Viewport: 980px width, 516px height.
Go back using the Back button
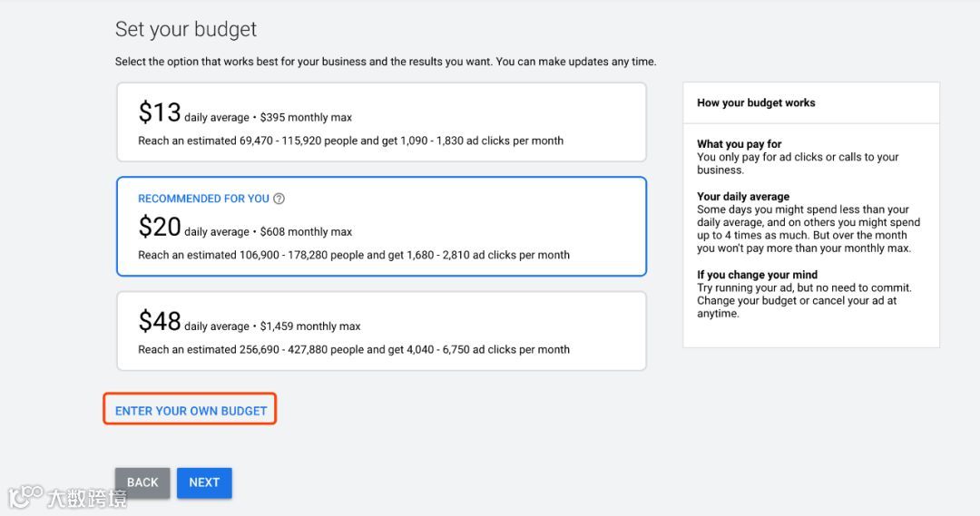[x=142, y=482]
